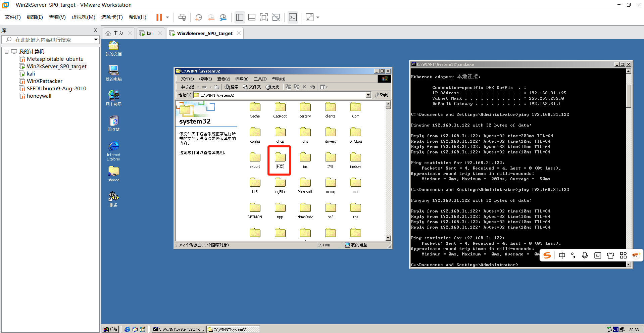Click the library search input field
Screen dimensions: 644x333
50,40
